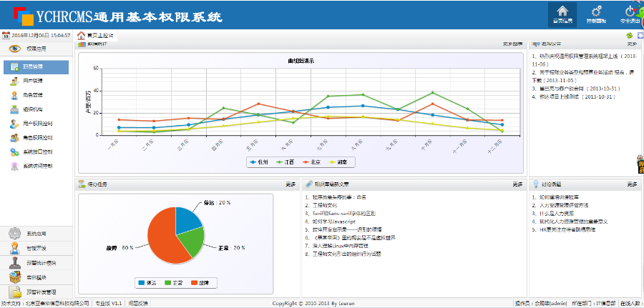Click the 首页信息 home icon
This screenshot has height=308, width=644.
pyautogui.click(x=562, y=12)
